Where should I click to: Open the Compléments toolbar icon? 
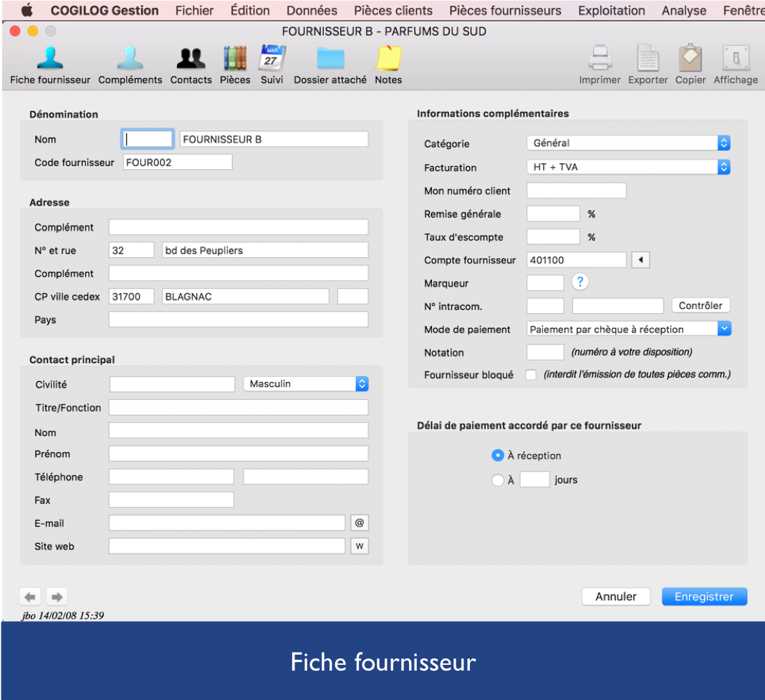(x=130, y=58)
